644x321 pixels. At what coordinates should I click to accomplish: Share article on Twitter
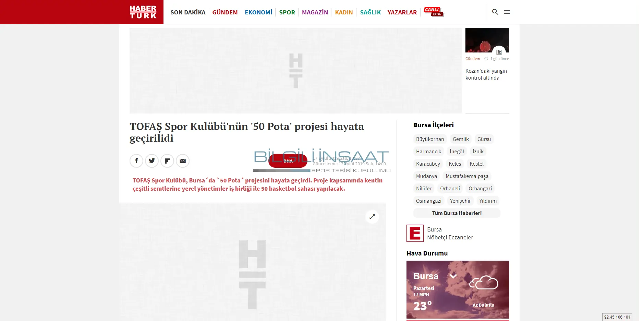click(152, 161)
